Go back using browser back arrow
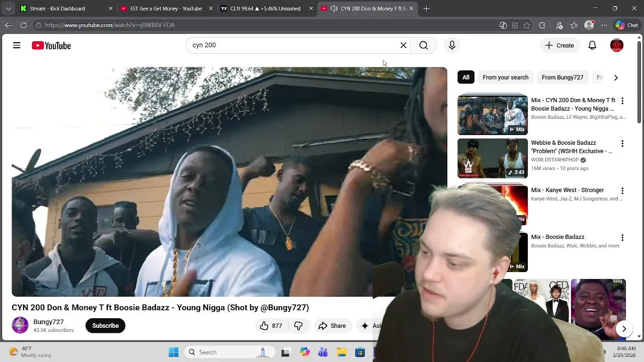 [9, 25]
